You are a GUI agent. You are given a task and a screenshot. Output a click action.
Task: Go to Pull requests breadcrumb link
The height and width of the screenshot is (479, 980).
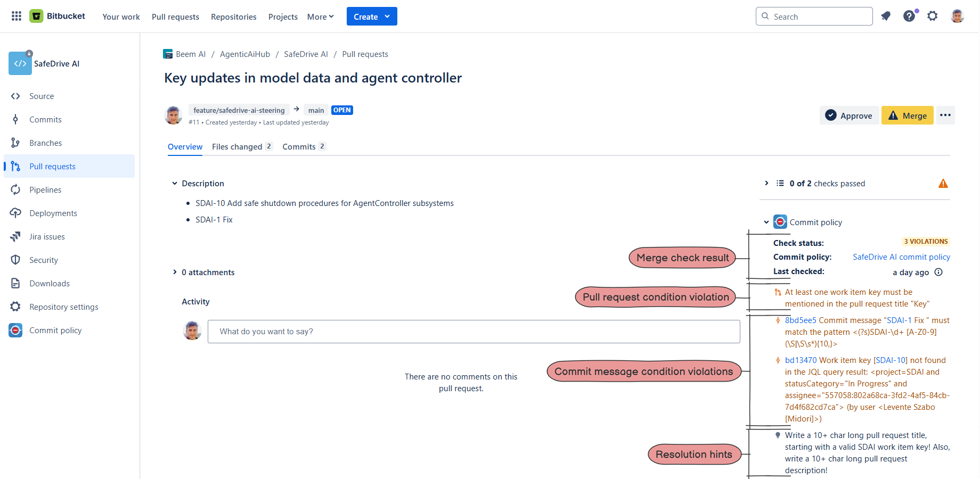(x=365, y=54)
